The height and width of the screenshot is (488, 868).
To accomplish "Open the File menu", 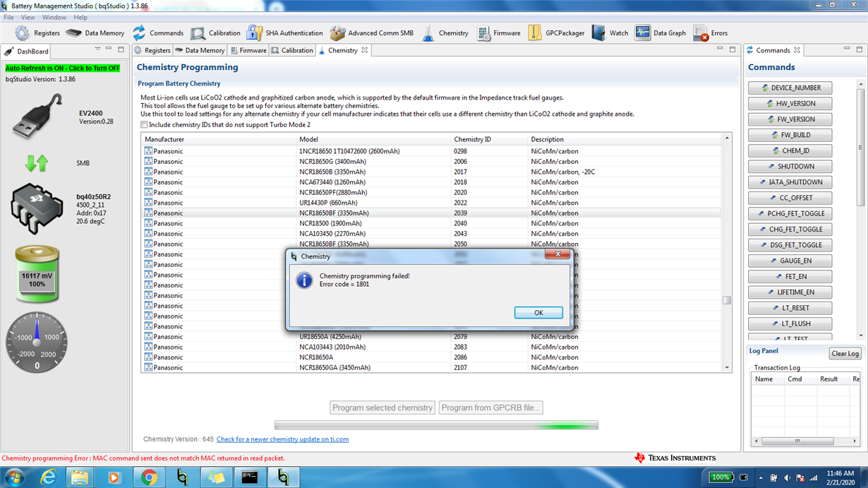I will (8, 17).
